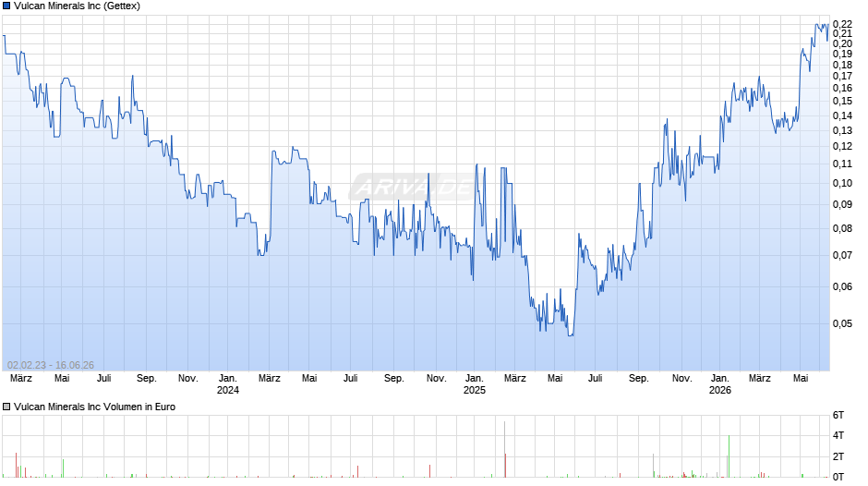868x486 pixels.
Task: Click the 6T volume axis label
Action: (838, 415)
